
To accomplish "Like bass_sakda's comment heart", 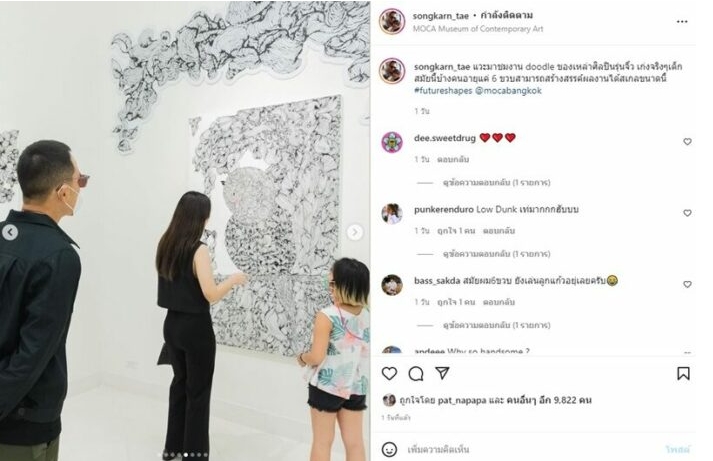I will click(x=687, y=284).
